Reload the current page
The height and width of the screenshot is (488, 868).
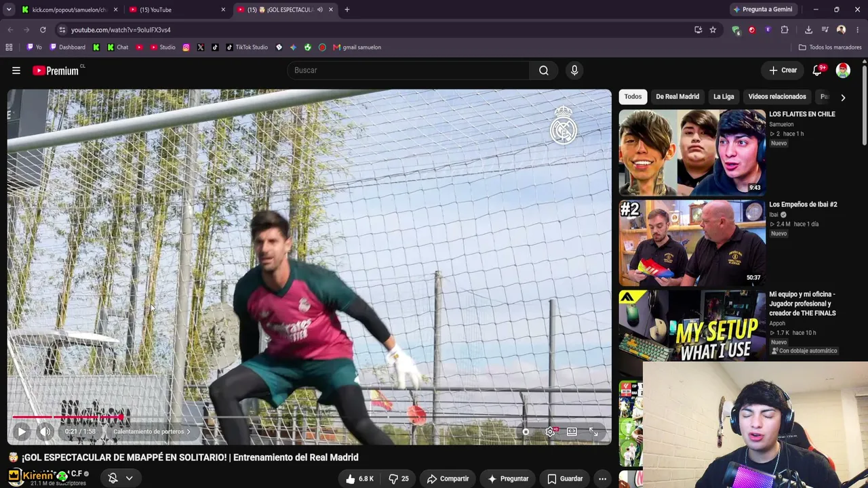pos(43,30)
